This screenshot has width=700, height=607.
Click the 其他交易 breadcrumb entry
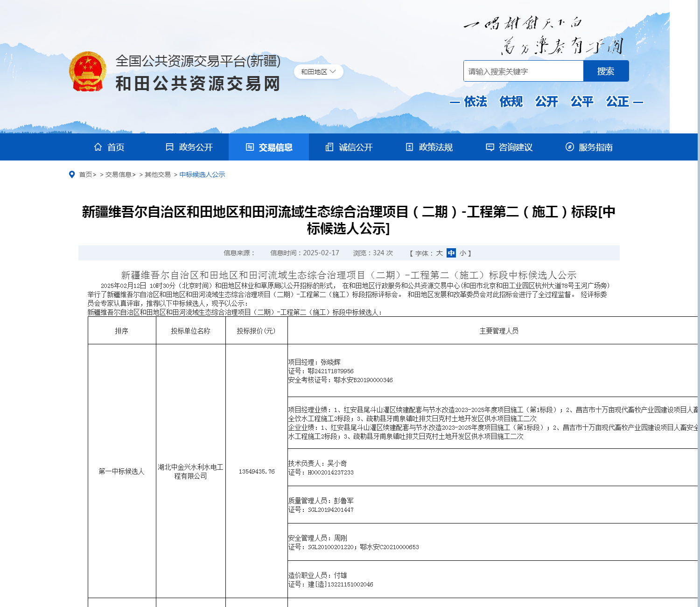159,174
